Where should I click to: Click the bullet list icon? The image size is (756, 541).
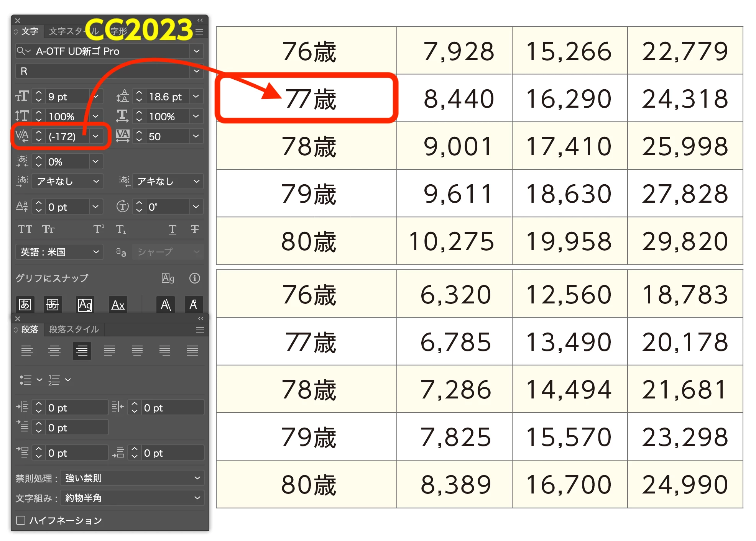(x=26, y=380)
